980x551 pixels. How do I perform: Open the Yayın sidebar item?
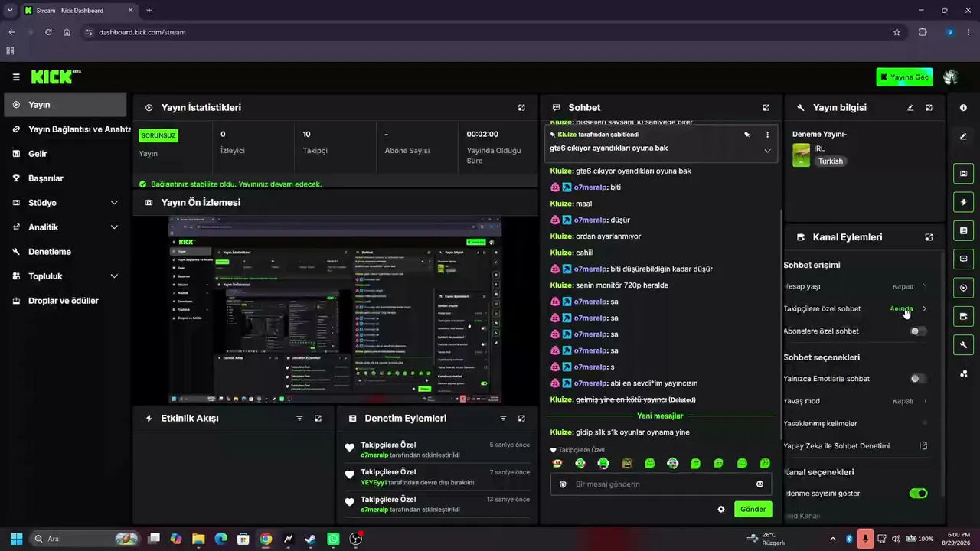pyautogui.click(x=65, y=105)
